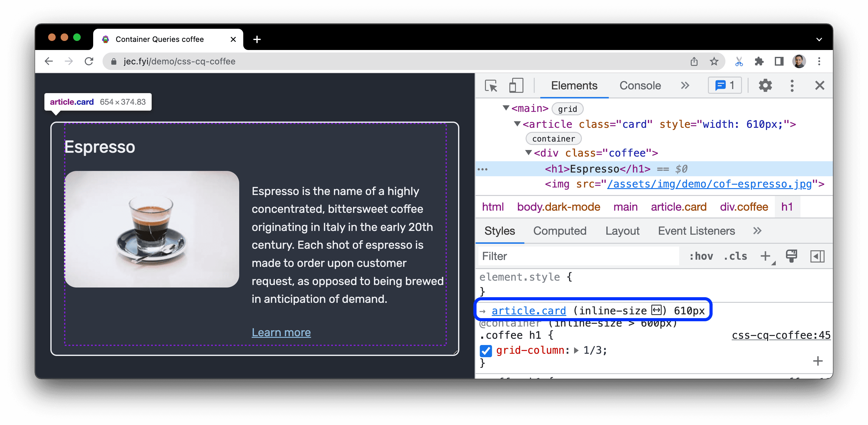The width and height of the screenshot is (868, 425).
Task: Select the Computed tab in DevTools
Action: coord(559,231)
